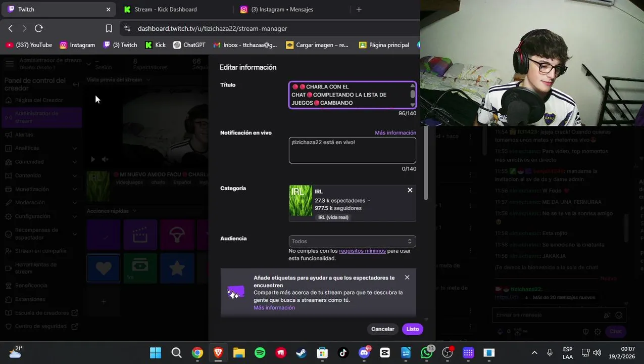Click the Cancelar button

[x=382, y=329]
